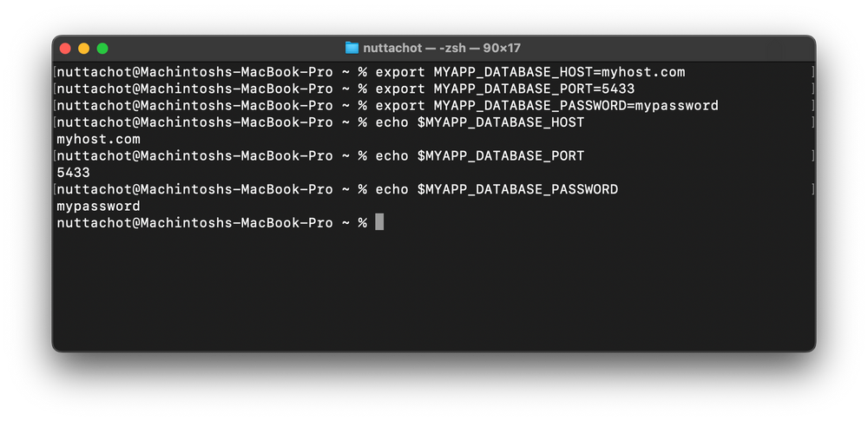The height and width of the screenshot is (421, 868).
Task: Click the folder icon in the title bar
Action: coord(352,48)
